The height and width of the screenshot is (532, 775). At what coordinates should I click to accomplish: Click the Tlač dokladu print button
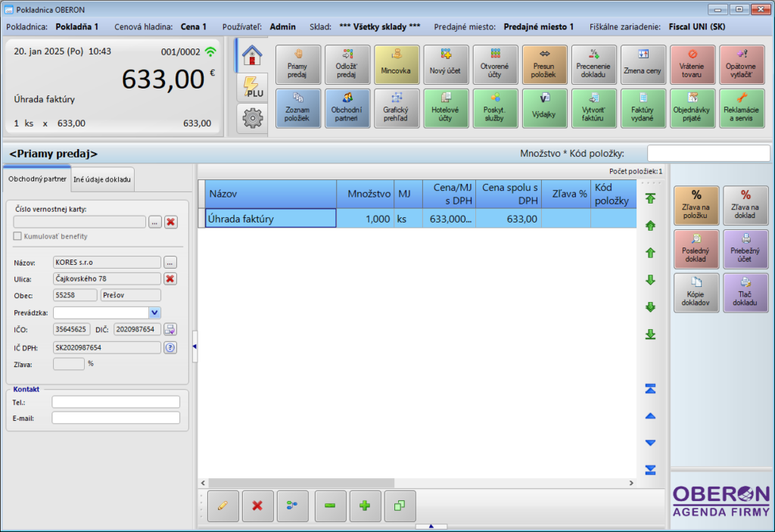[x=745, y=293]
